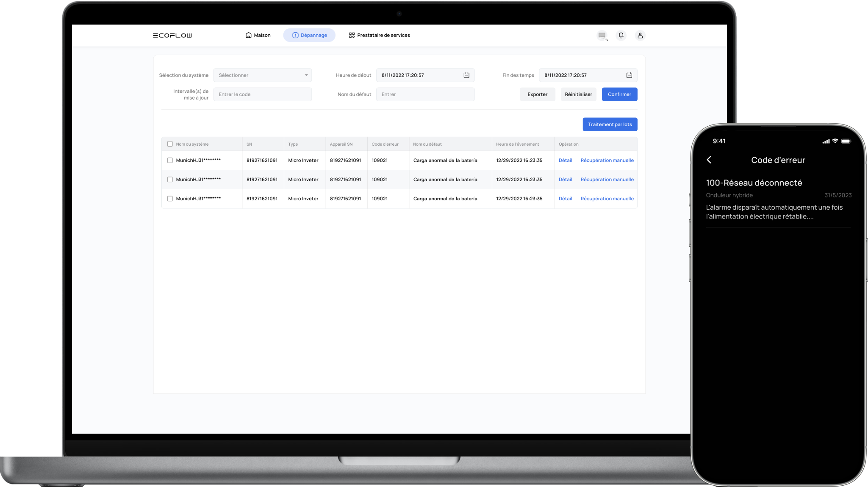
Task: Open the Fin des temps date field
Action: pos(582,75)
